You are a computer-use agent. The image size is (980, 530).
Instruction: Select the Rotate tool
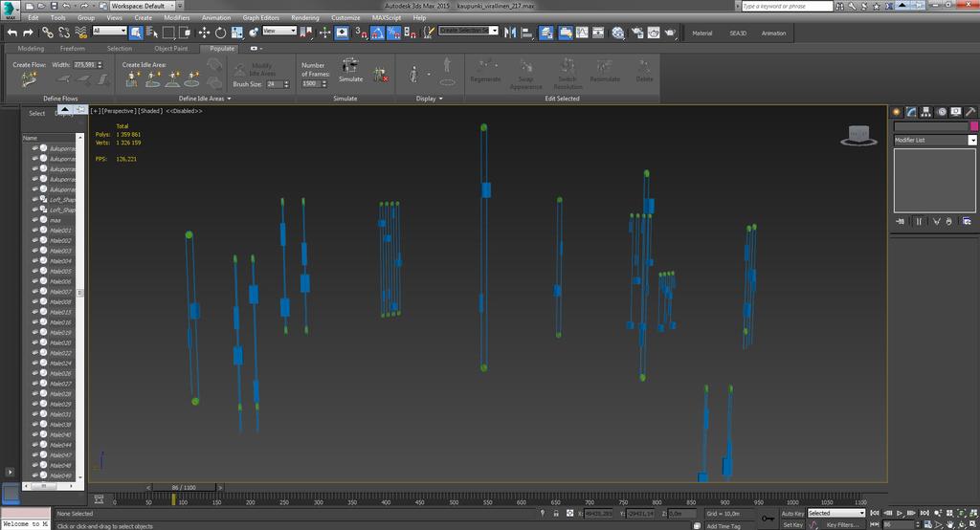pyautogui.click(x=221, y=33)
